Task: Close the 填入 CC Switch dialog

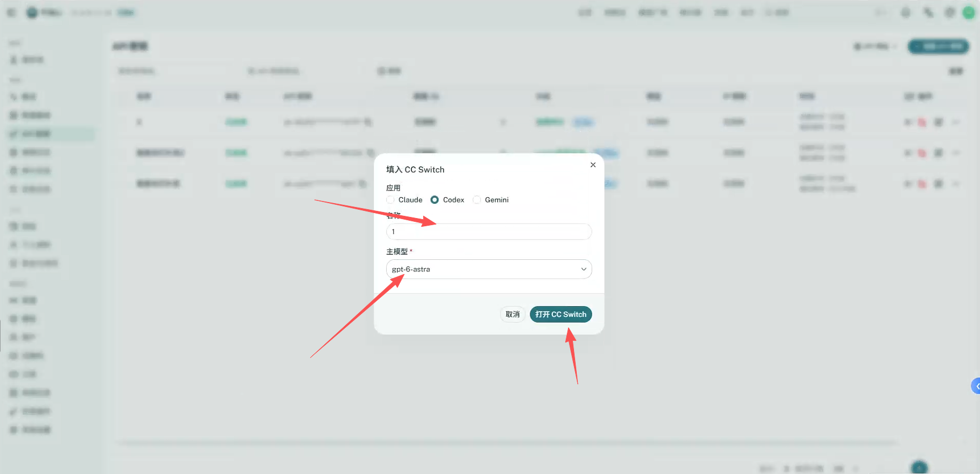Action: point(593,165)
